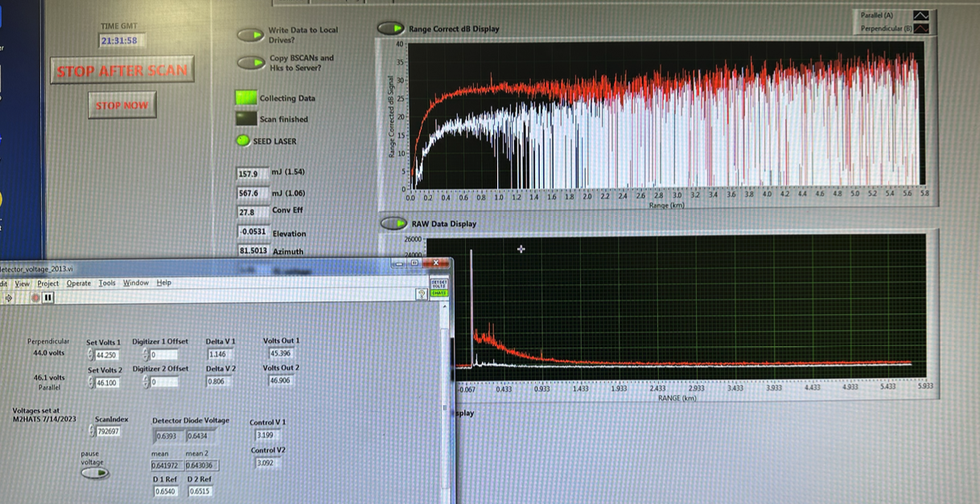
Task: Toggle Copy BSCANs and Hks to Server
Action: click(252, 63)
